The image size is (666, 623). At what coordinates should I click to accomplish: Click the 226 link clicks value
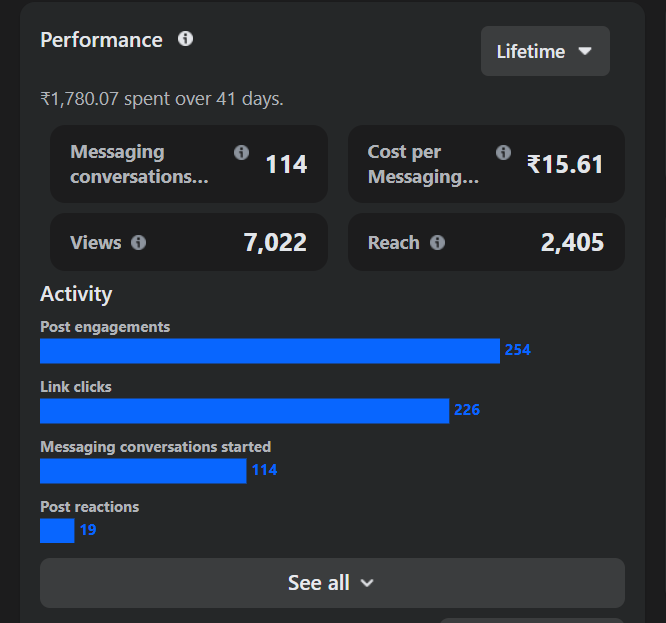tap(467, 410)
